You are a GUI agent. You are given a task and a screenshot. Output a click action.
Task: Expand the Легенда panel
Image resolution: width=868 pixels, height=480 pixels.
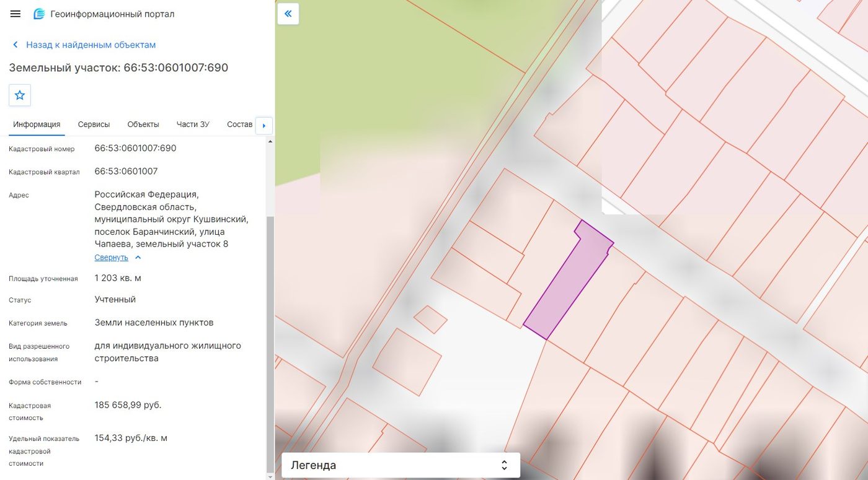(401, 465)
